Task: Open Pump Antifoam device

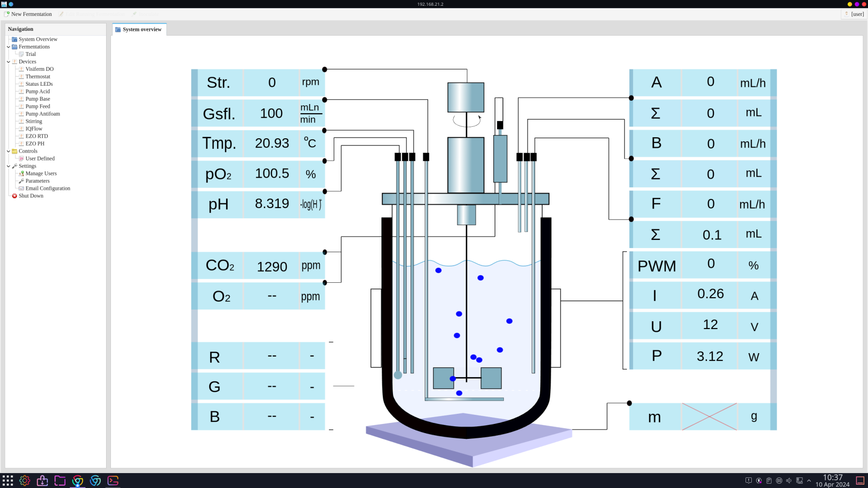Action: [42, 114]
